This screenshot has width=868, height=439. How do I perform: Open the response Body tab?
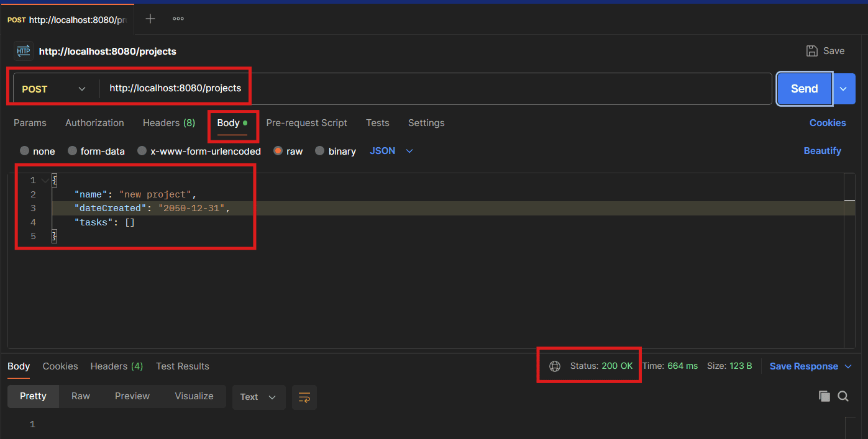pos(19,366)
